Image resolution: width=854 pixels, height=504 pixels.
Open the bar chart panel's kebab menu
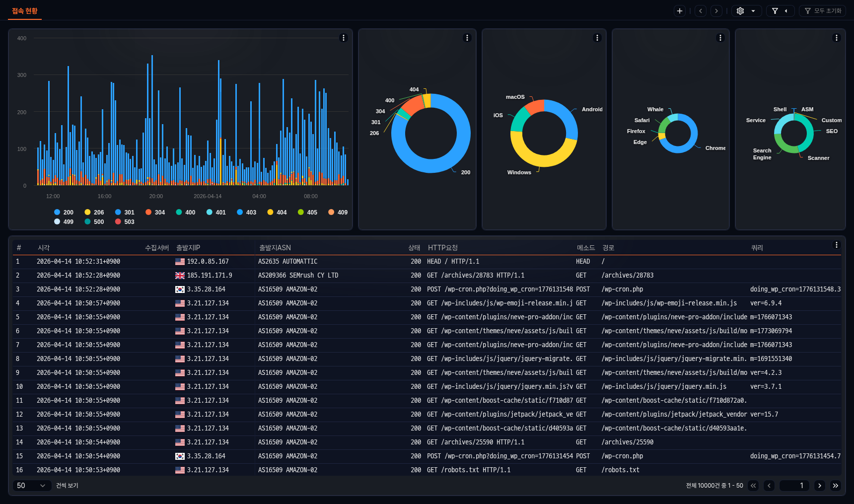[x=343, y=38]
